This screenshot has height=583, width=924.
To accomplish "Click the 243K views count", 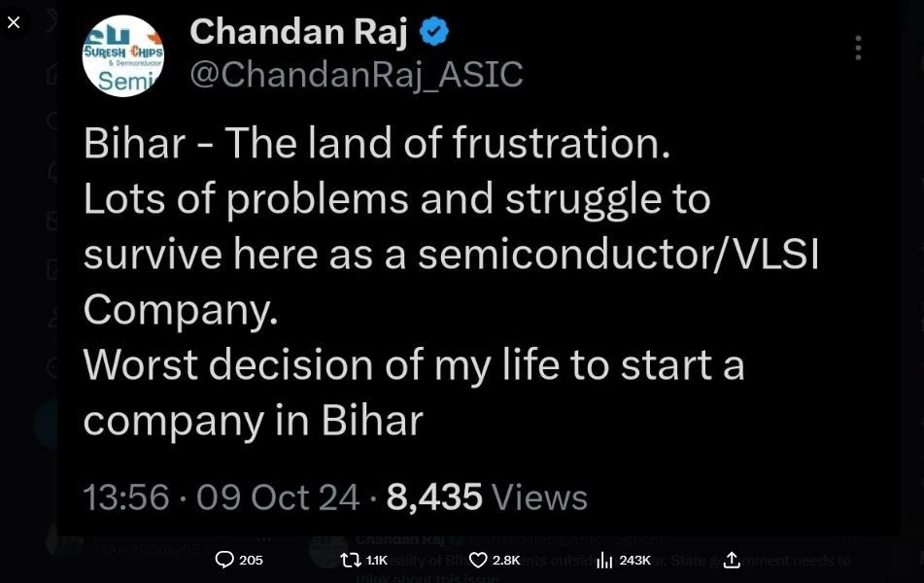I will click(x=634, y=560).
